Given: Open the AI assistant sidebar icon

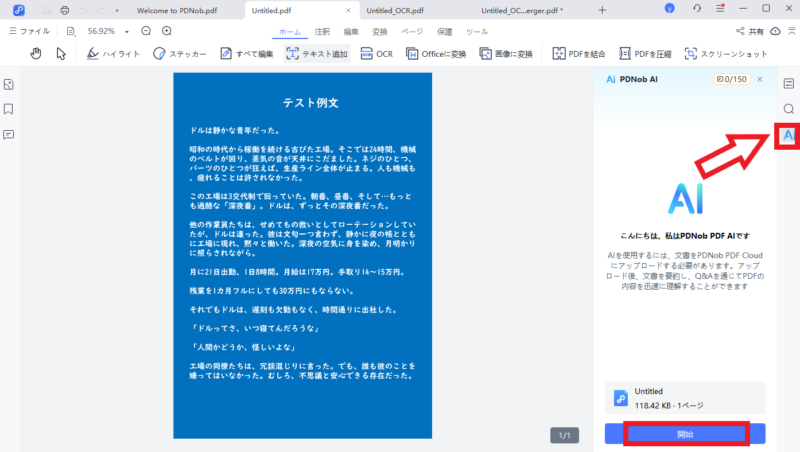Looking at the screenshot, I should coord(788,134).
